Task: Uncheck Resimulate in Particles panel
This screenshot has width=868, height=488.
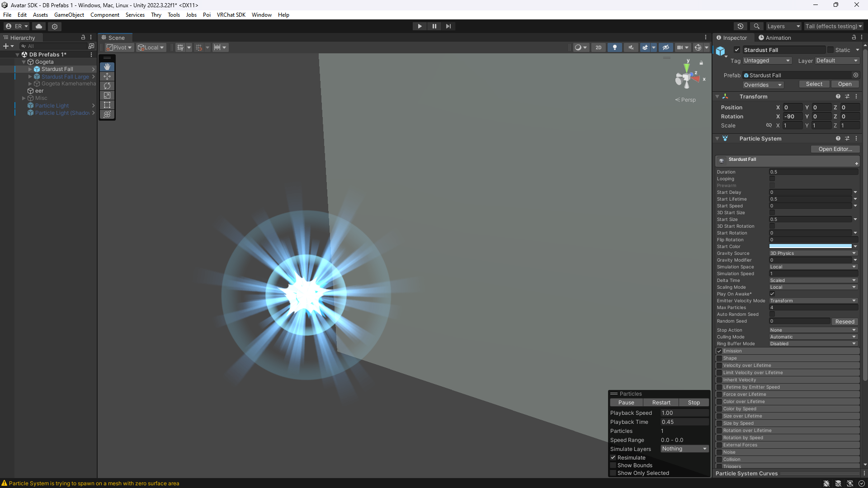Action: [613, 458]
